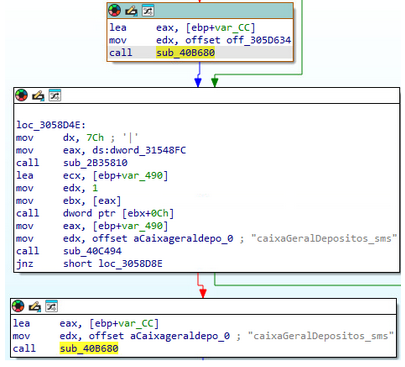The height and width of the screenshot is (367, 405).
Task: Click the 'mov edx, 1' instruction
Action: 57,188
